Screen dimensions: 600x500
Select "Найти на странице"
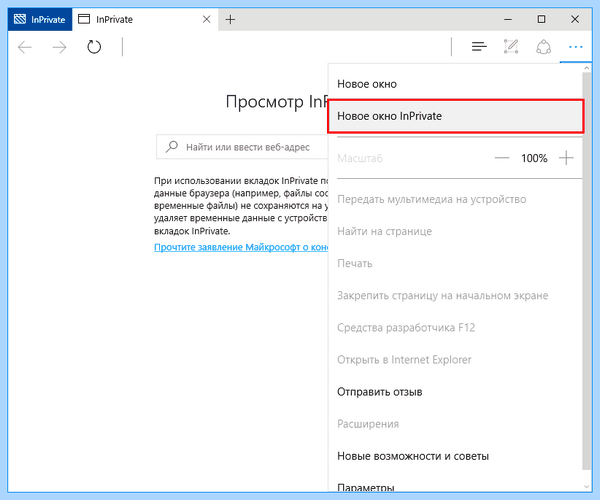coord(455,231)
